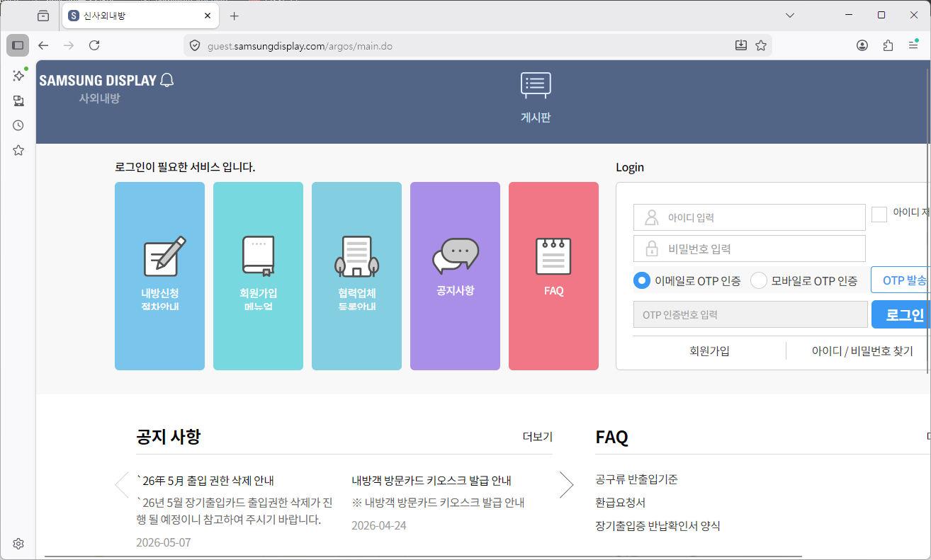Open FAQ item '공구류 반출입기준'

point(637,479)
